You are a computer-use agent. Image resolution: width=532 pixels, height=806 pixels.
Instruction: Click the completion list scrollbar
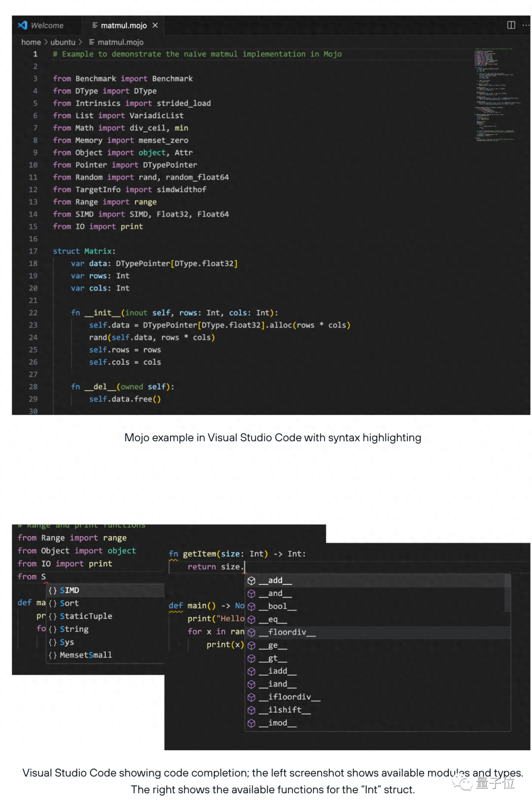507,594
